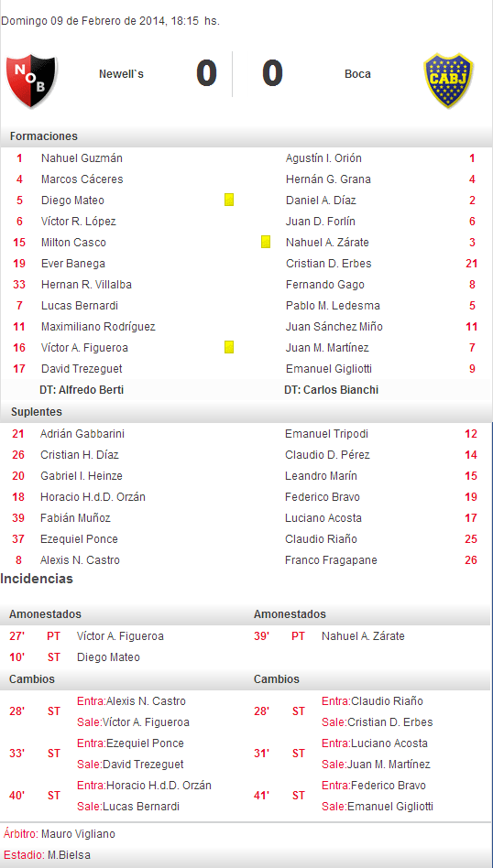
Task: Open player David Trezeguet in lineup
Action: tap(82, 369)
